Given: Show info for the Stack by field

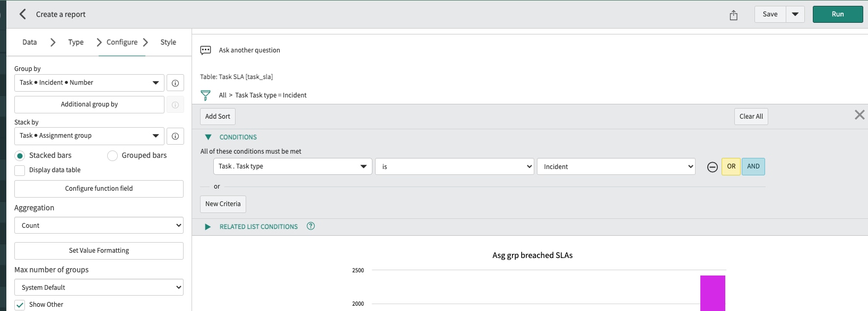Looking at the screenshot, I should [175, 136].
